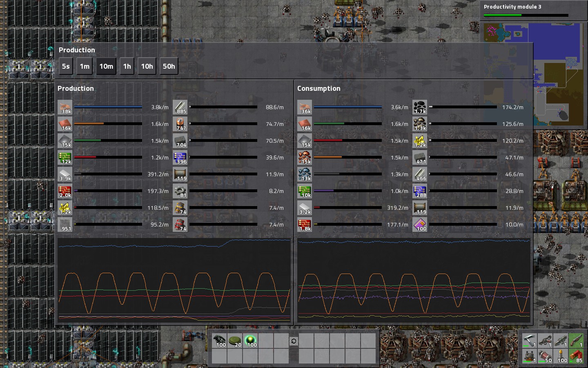Click advanced circuit 2.0k icon in Production
Image resolution: width=588 pixels, height=368 pixels.
65,191
